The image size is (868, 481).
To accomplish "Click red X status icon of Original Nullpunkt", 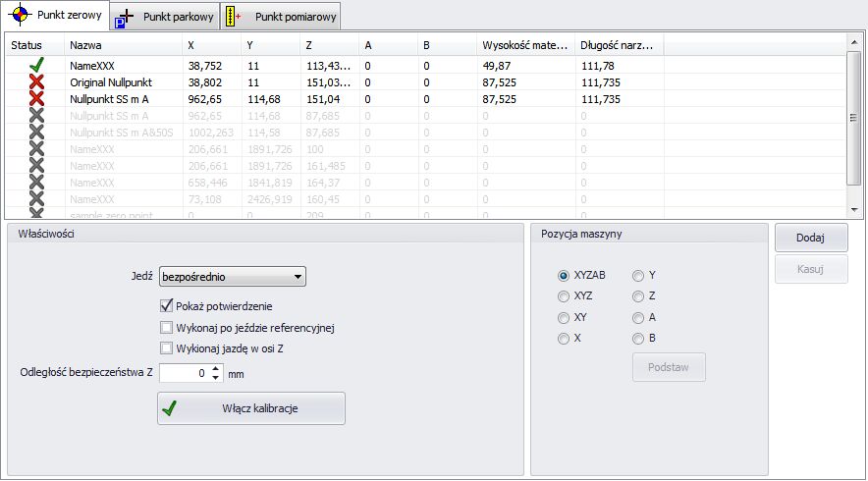I will point(36,82).
